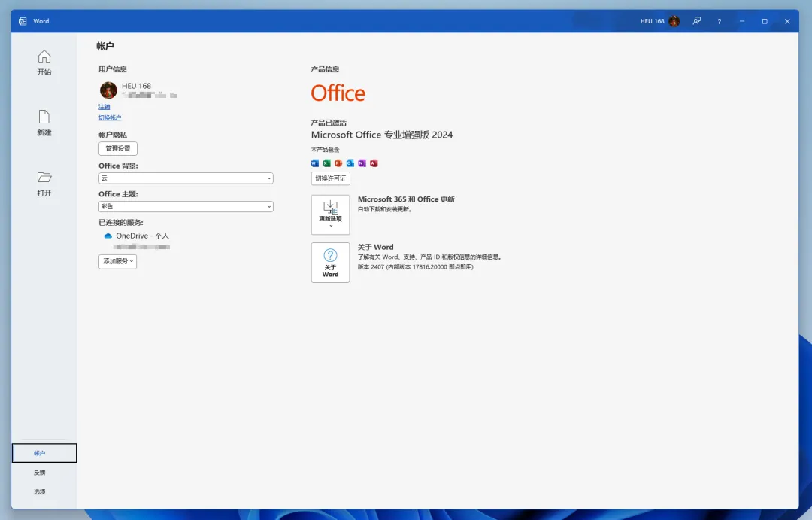The height and width of the screenshot is (520, 812).
Task: Click the 注销 sign-out link
Action: point(104,107)
